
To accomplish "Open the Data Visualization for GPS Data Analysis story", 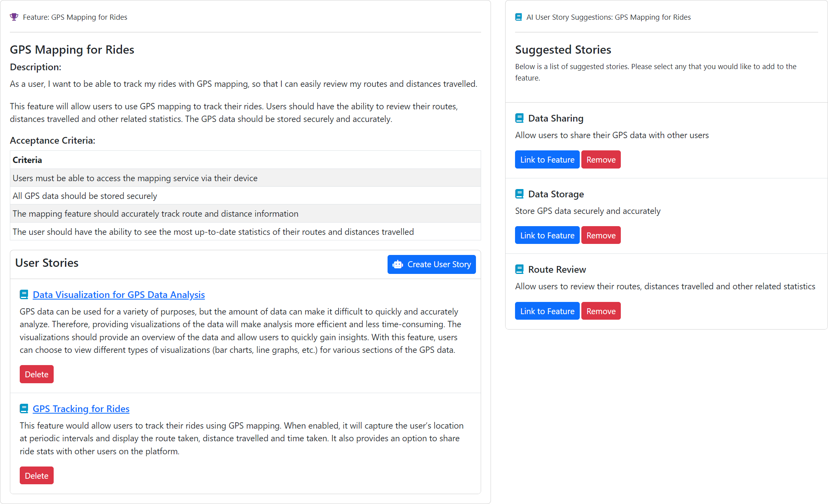I will 118,295.
